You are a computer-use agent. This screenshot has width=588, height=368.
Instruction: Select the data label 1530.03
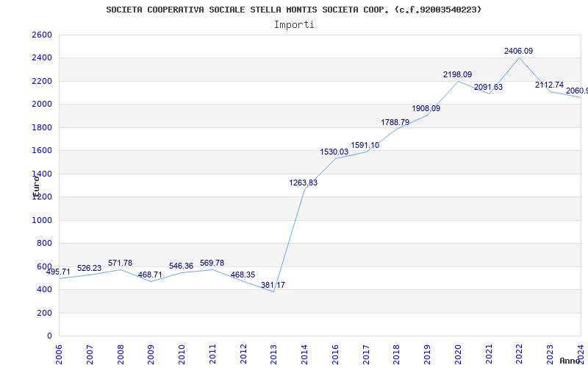click(x=334, y=152)
